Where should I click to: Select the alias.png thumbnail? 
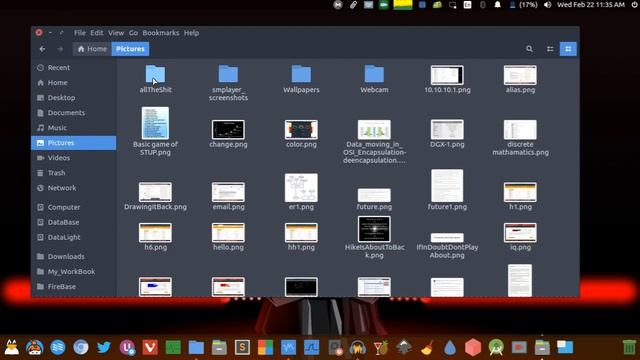520,75
